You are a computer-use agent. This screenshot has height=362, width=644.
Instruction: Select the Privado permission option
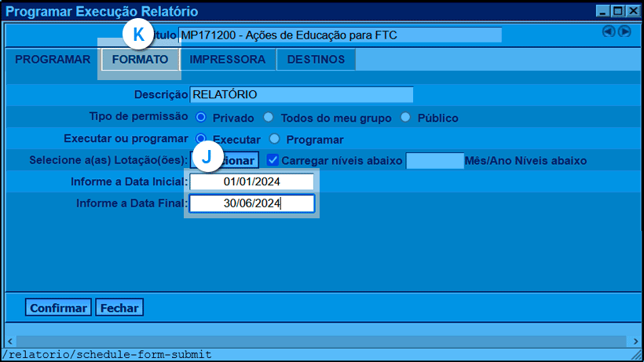[201, 117]
